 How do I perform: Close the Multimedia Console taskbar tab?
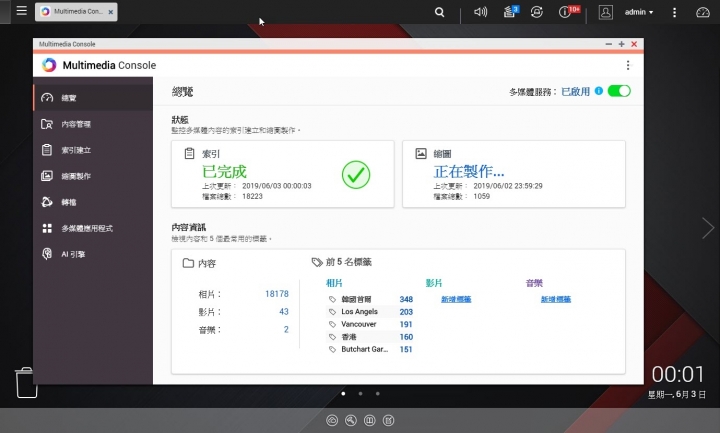(111, 12)
